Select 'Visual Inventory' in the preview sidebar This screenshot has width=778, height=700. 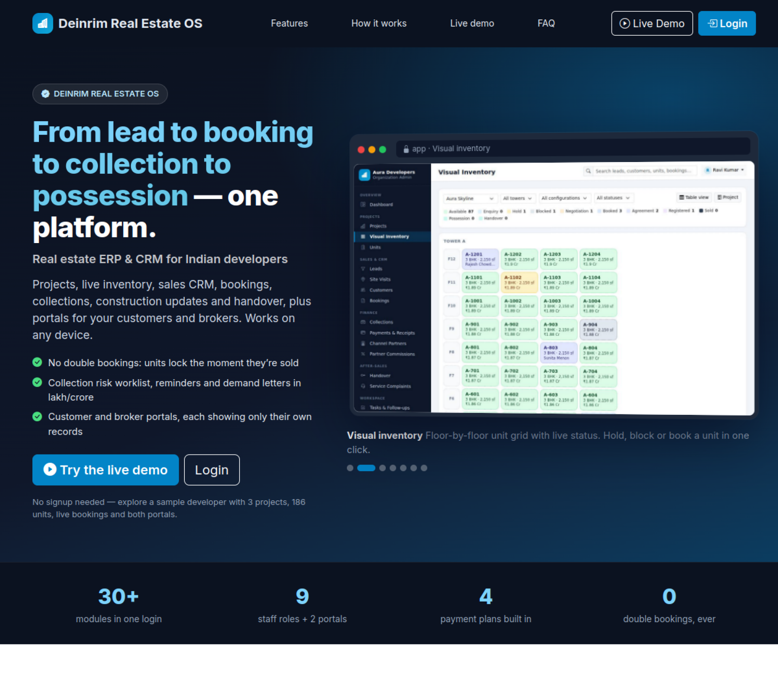pyautogui.click(x=392, y=237)
